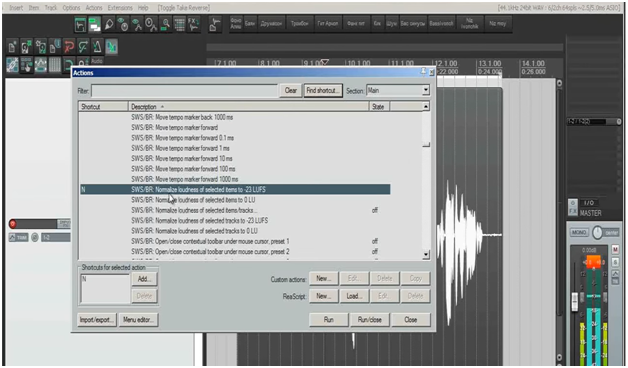Viewport: 628px width, 368px height.
Task: Select the pencil draw tool icon
Action: pyautogui.click(x=109, y=25)
